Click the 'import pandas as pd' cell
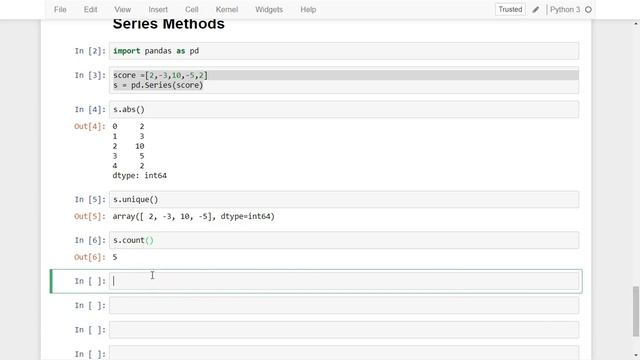 pyautogui.click(x=344, y=51)
